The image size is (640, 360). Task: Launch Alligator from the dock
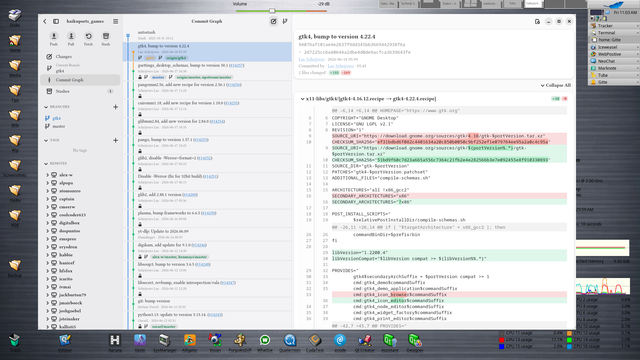click(189, 342)
